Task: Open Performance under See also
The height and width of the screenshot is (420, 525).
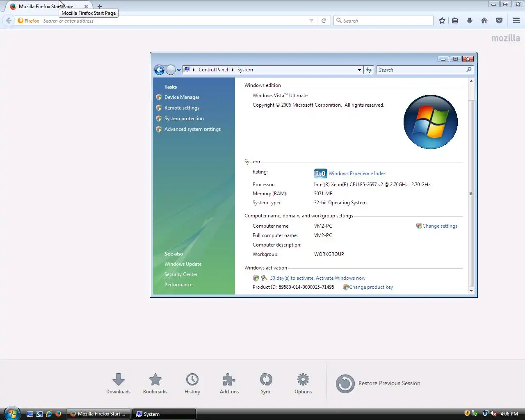Action: 178,285
